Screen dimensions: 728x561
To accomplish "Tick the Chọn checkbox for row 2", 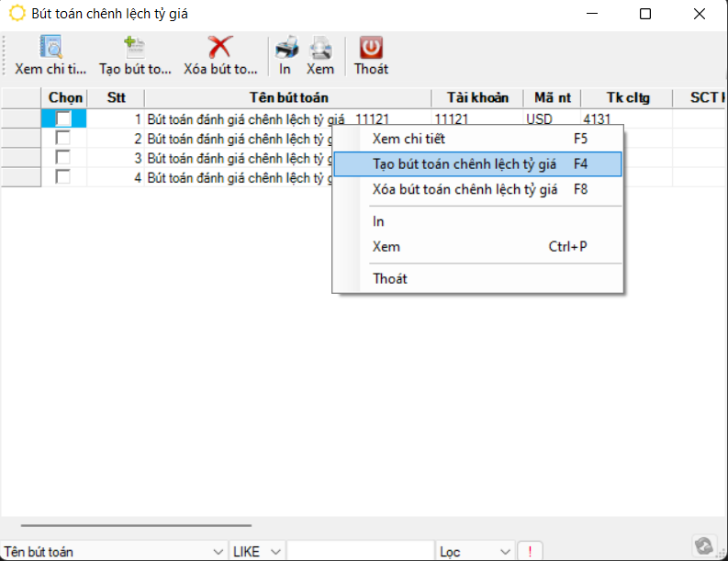I will (x=63, y=138).
